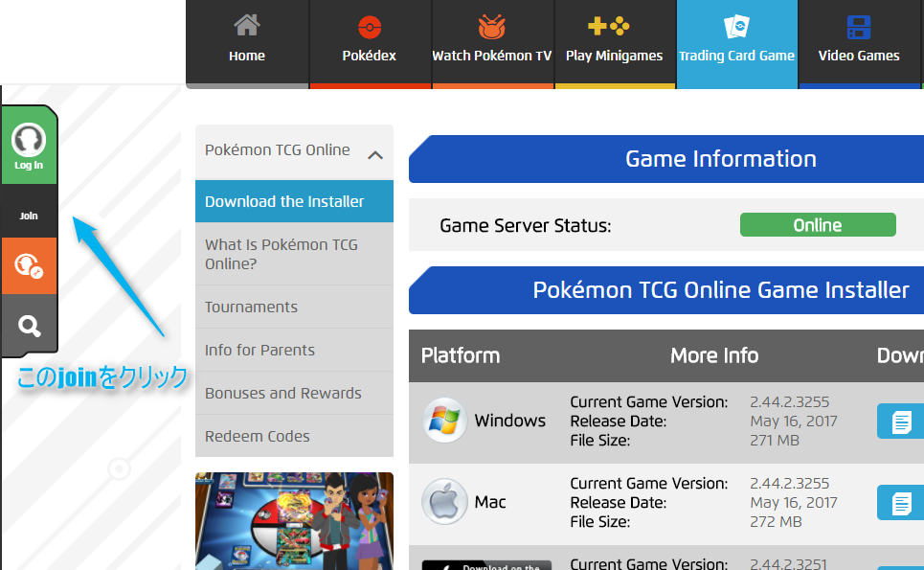
Task: Click the Game Server Status label
Action: pyautogui.click(x=526, y=226)
